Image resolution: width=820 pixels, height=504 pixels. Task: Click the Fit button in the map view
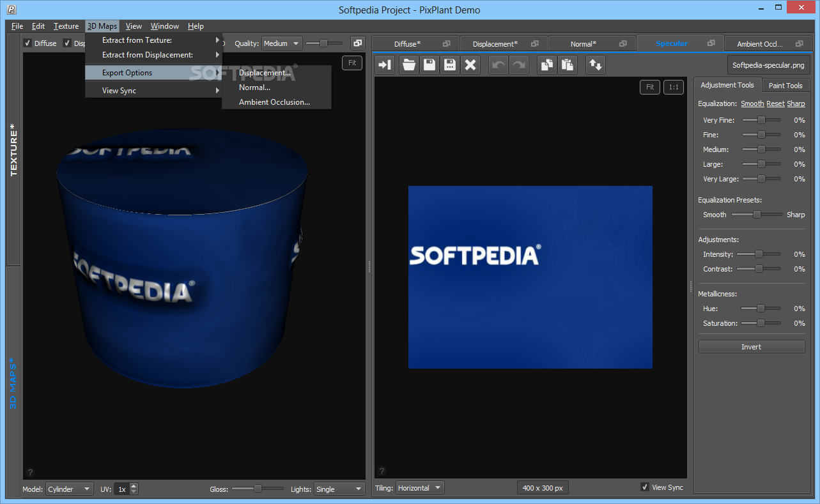pyautogui.click(x=650, y=87)
